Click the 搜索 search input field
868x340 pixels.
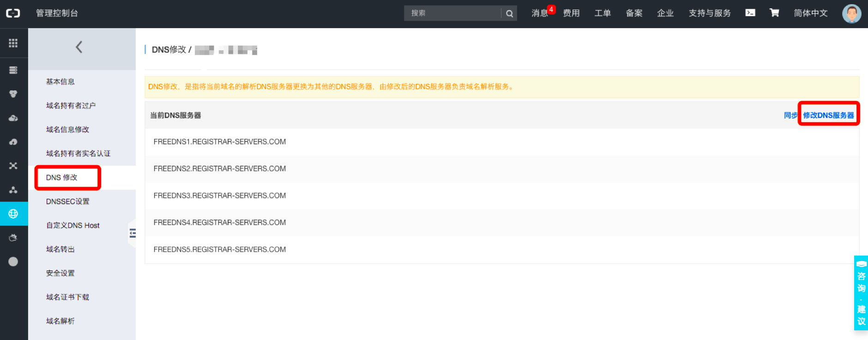click(x=452, y=13)
